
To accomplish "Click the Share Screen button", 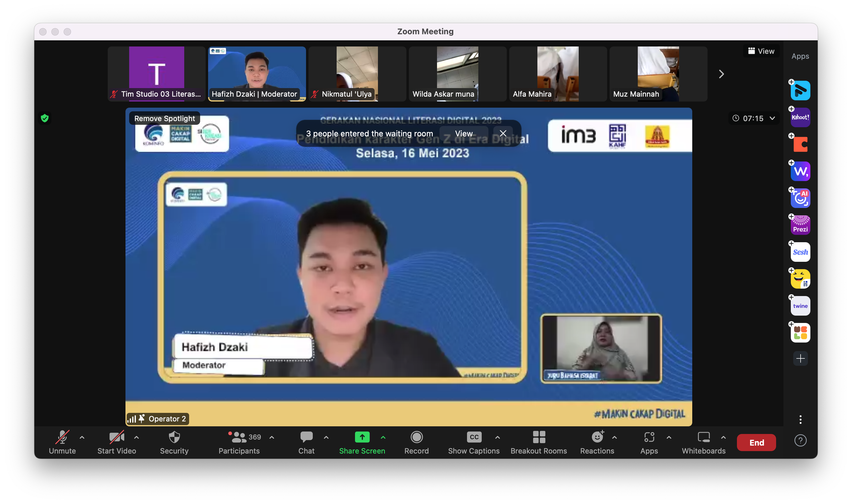I will point(362,443).
